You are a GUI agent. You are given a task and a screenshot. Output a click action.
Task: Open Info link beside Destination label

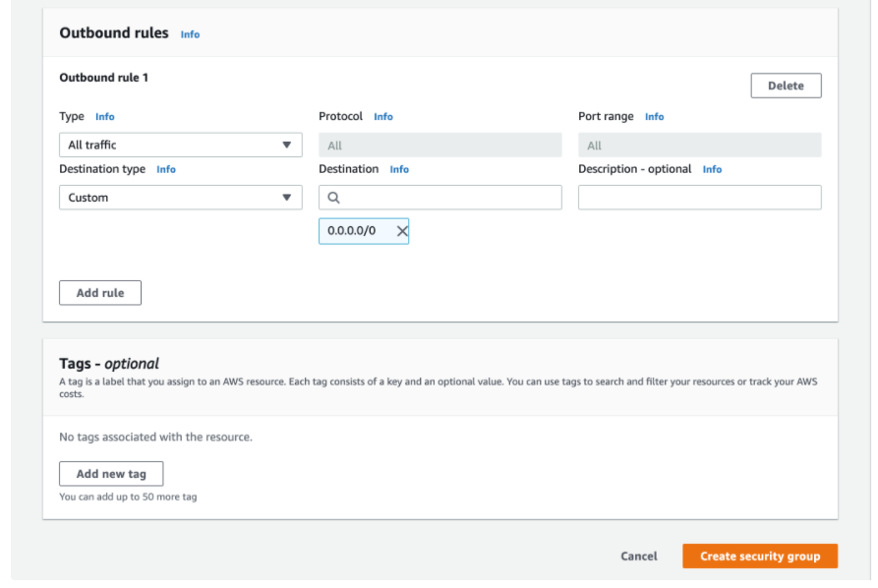[399, 170]
